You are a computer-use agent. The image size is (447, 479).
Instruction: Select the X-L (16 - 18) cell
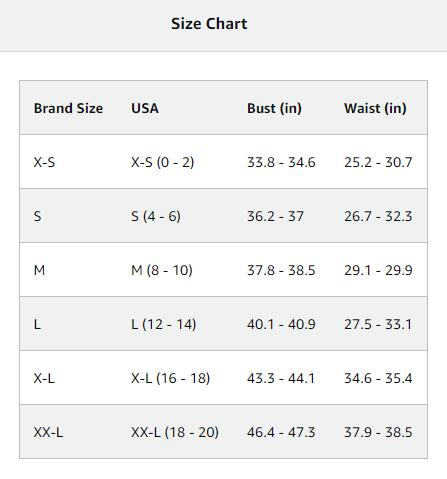(x=170, y=378)
